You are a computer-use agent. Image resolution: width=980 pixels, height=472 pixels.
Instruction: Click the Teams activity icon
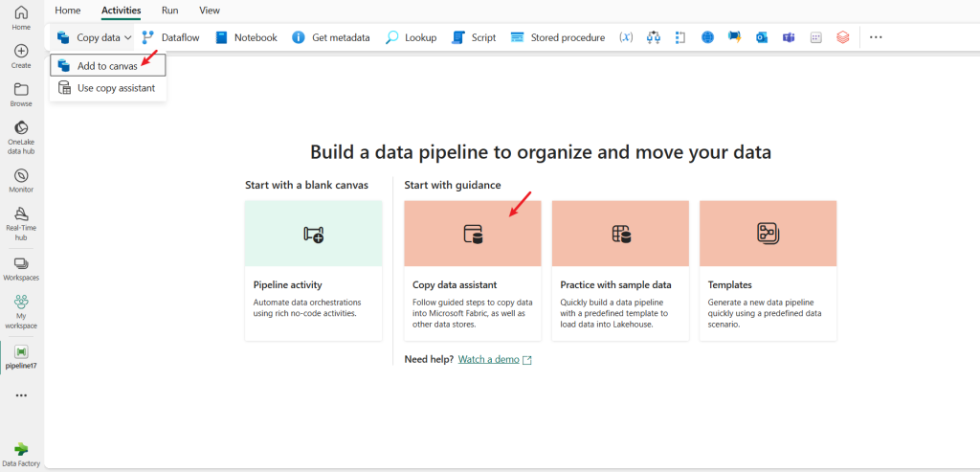click(789, 37)
